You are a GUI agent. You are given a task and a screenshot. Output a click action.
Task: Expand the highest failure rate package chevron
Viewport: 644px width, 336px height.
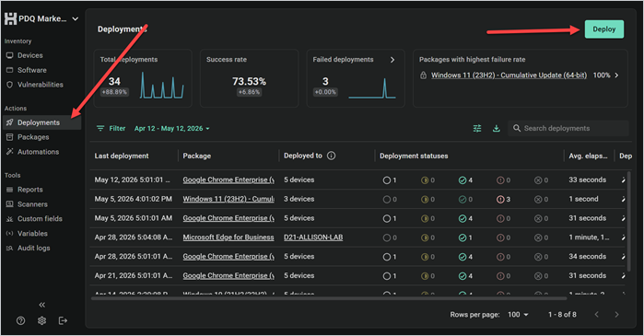coord(616,75)
